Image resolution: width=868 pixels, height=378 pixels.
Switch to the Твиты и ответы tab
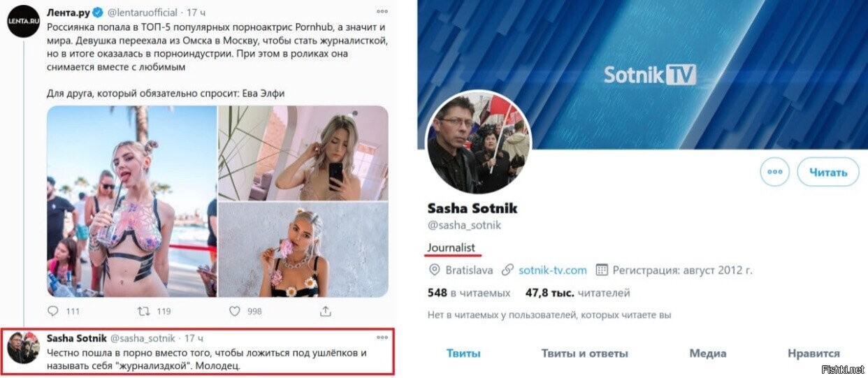(x=585, y=354)
